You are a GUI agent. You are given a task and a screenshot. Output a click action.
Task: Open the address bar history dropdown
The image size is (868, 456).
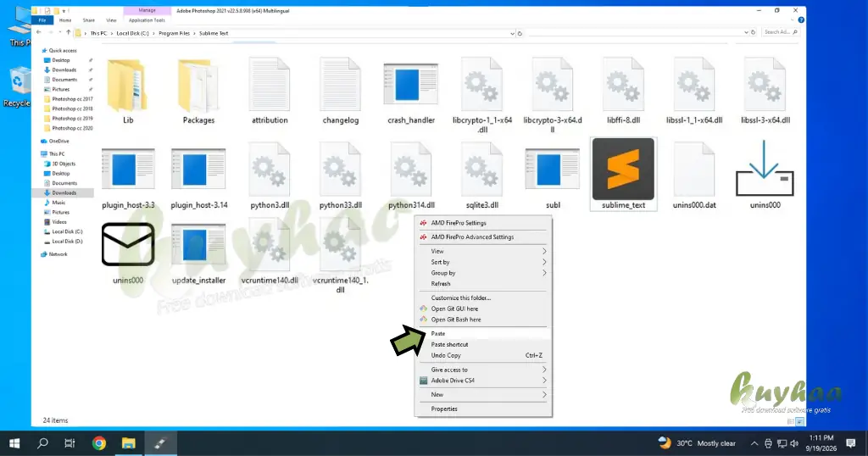(x=512, y=33)
